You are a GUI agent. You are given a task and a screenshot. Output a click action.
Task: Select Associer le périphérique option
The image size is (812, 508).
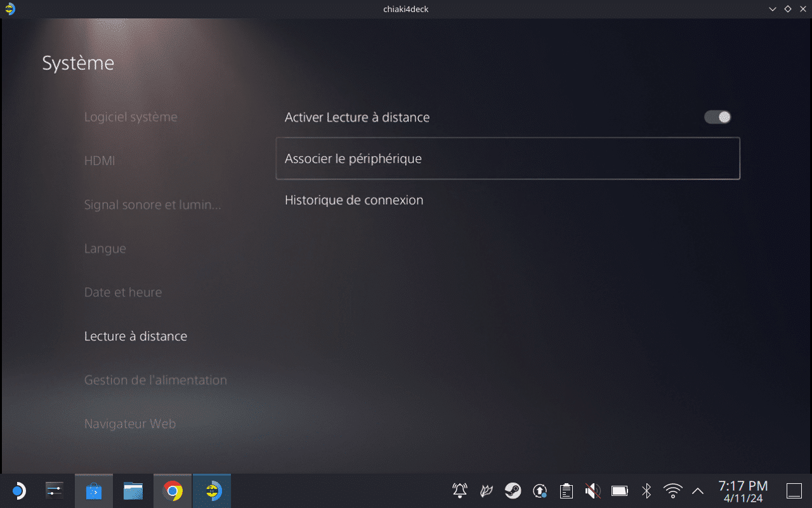507,159
